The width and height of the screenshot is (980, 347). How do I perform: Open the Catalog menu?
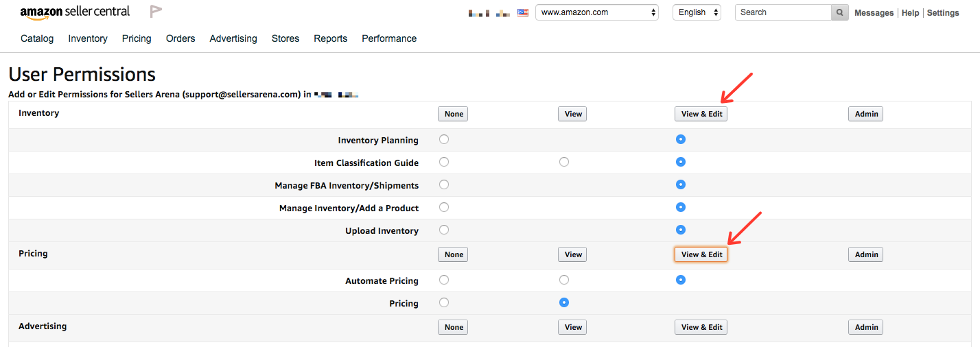(37, 38)
